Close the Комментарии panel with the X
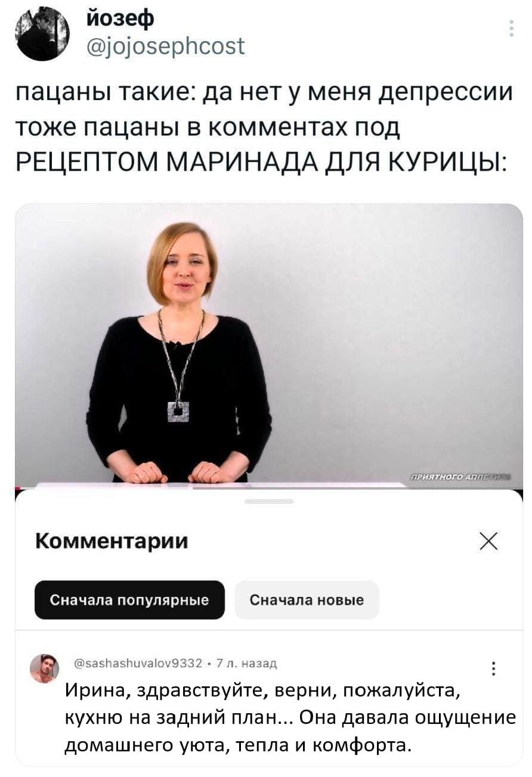Screen dimensions: 532x777 488,543
